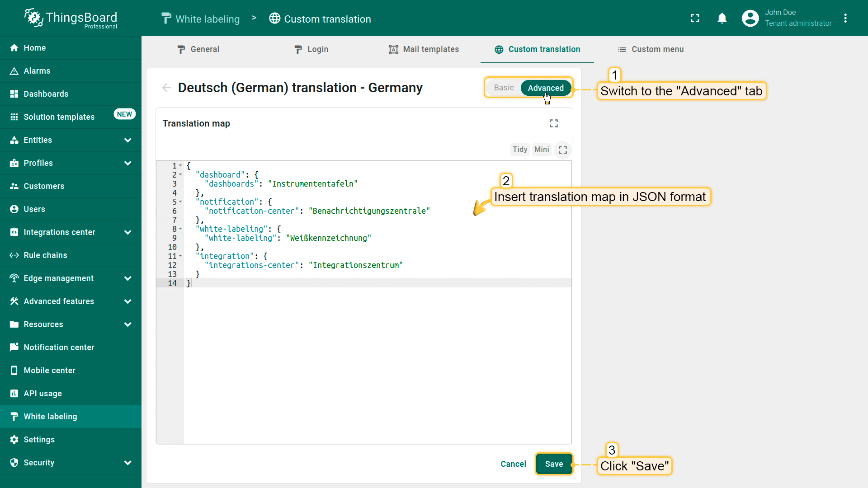Screen dimensions: 868x488
Task: Toggle fullscreen mode in the top bar
Action: point(695,19)
